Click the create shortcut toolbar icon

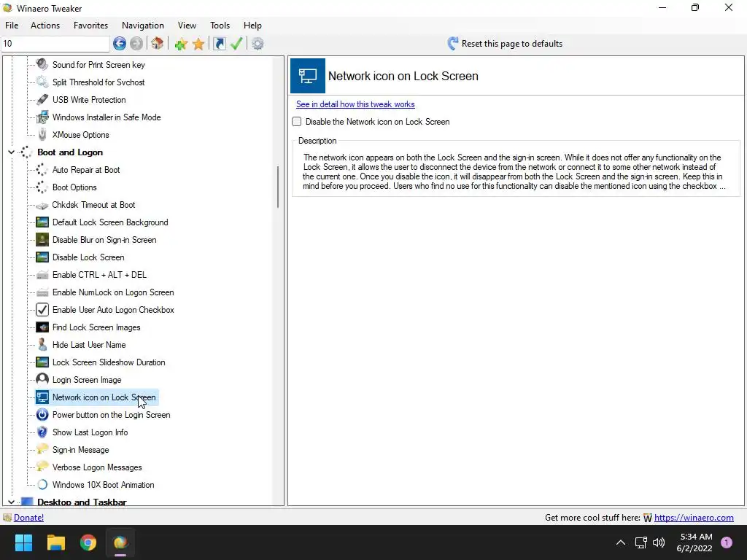[219, 44]
